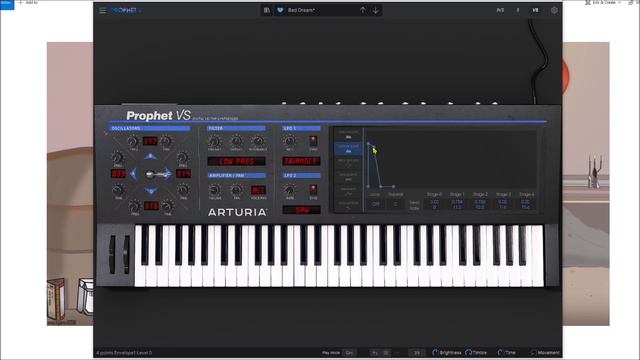Click the filter Cutoff knob

point(237,141)
